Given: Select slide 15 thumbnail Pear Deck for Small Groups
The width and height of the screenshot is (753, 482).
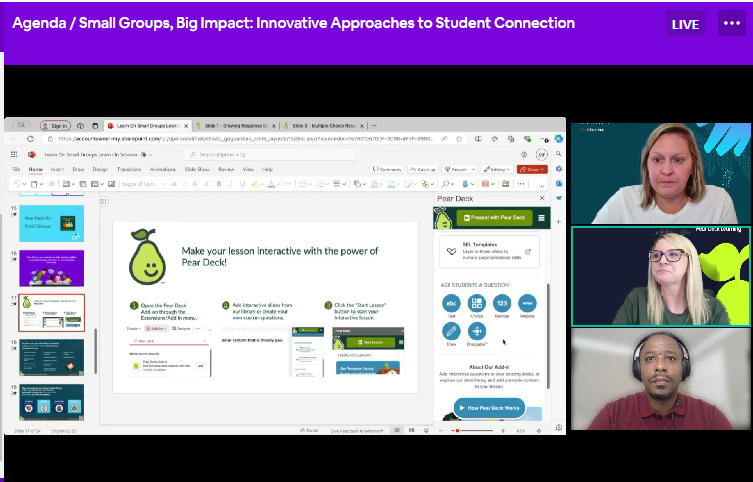Looking at the screenshot, I should [x=51, y=223].
